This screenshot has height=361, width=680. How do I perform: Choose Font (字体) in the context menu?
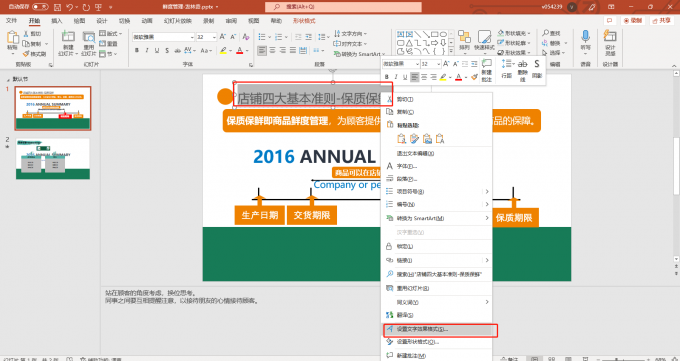(x=437, y=166)
